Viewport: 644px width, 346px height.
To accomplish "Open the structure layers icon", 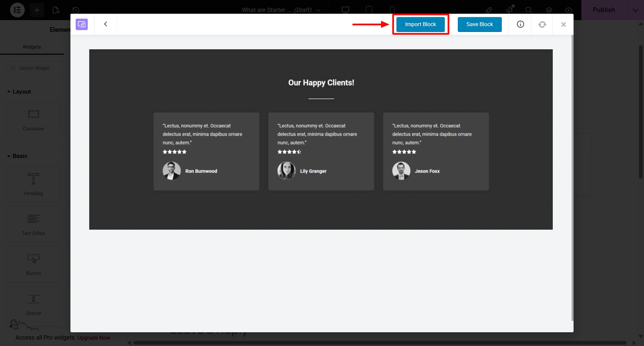I will click(549, 10).
